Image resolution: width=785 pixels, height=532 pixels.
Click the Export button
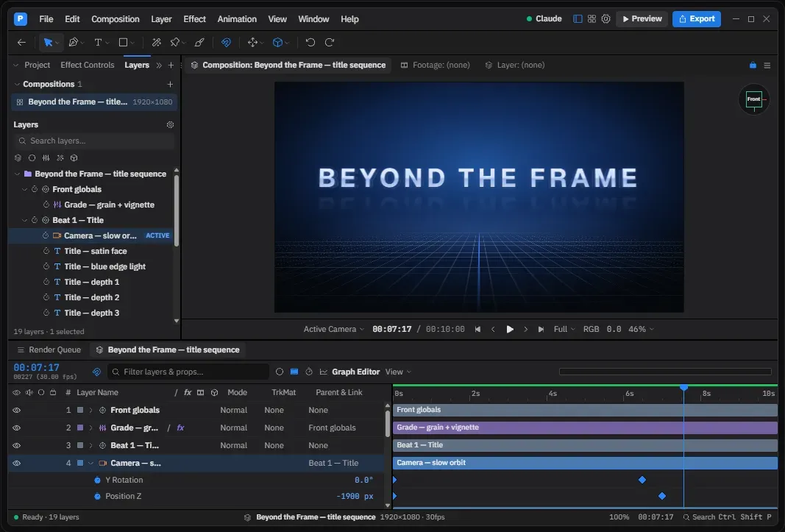point(697,18)
